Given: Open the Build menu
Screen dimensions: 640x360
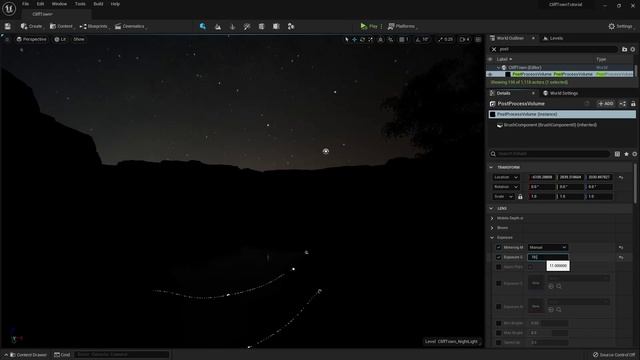Looking at the screenshot, I should tap(98, 4).
